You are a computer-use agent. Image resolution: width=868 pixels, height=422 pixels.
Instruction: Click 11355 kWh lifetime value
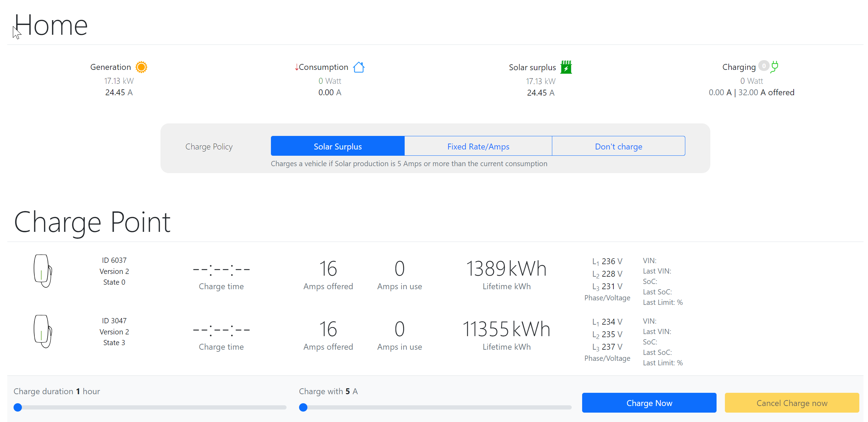click(506, 329)
